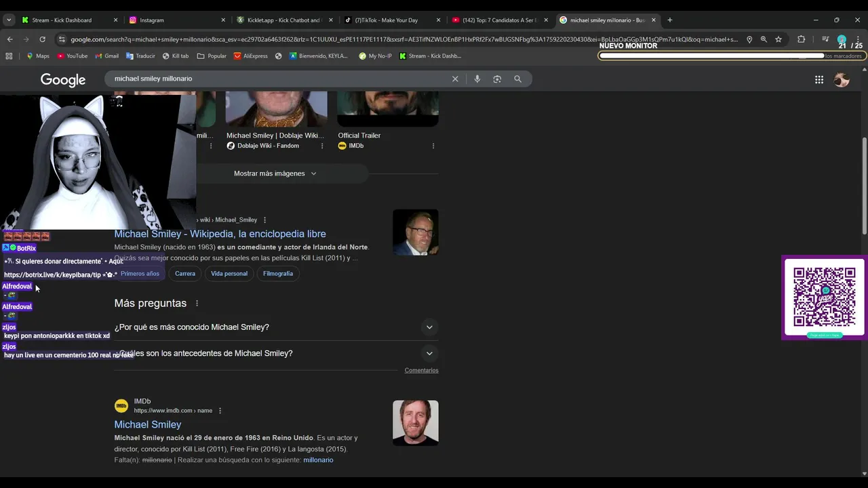Select the Carrera chip

(x=185, y=274)
